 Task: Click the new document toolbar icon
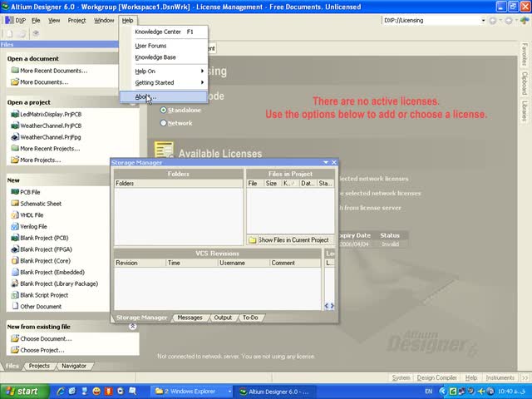[x=9, y=33]
